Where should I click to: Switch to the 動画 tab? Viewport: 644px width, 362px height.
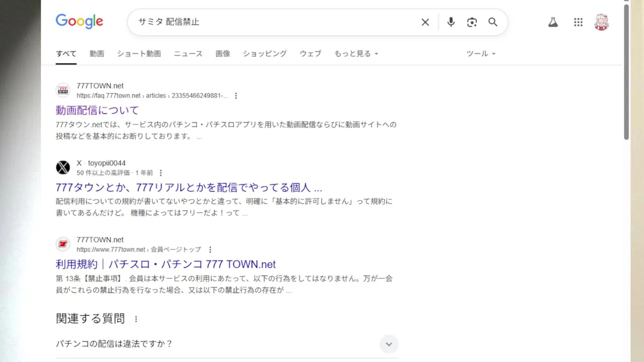point(97,53)
